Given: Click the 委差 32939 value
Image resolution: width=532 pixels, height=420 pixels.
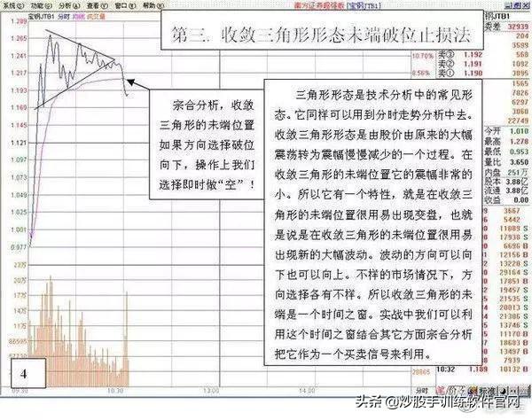Looking at the screenshot, I should (x=518, y=26).
